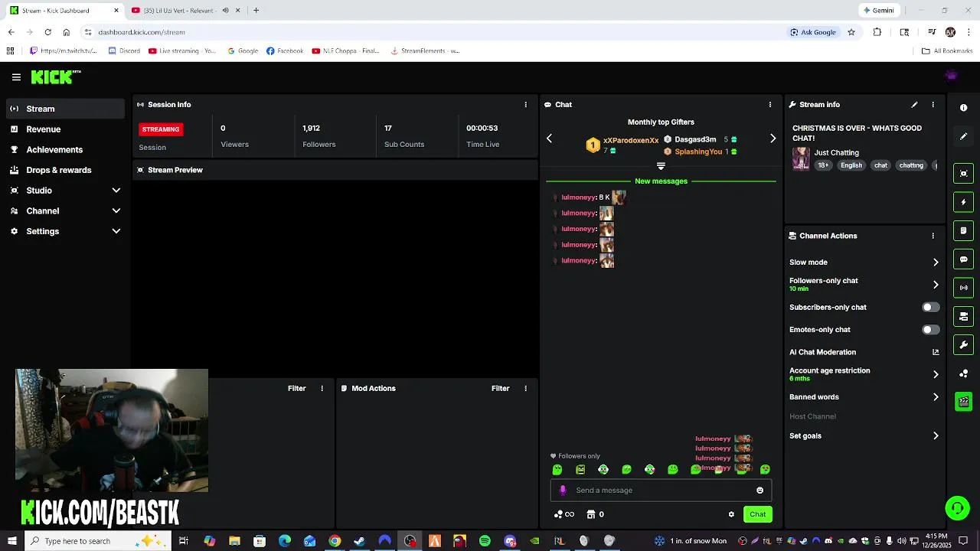
Task: Click xXParodoxenXx top gifter name
Action: tap(631, 141)
